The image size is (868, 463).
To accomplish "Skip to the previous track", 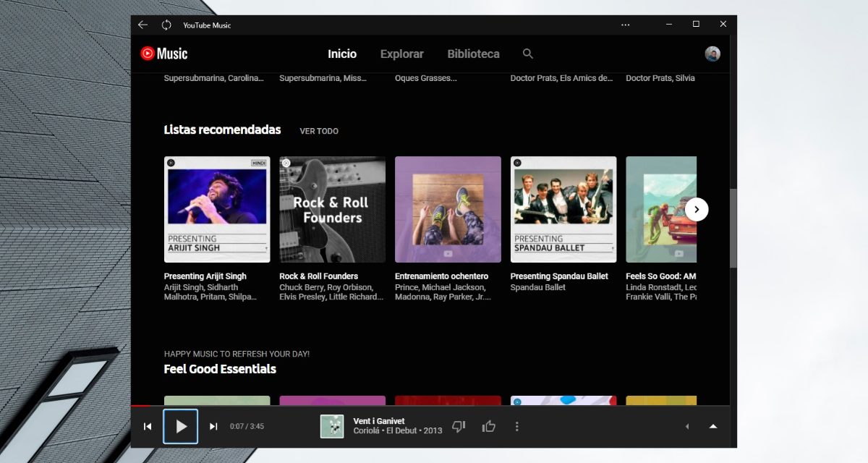I will 148,426.
